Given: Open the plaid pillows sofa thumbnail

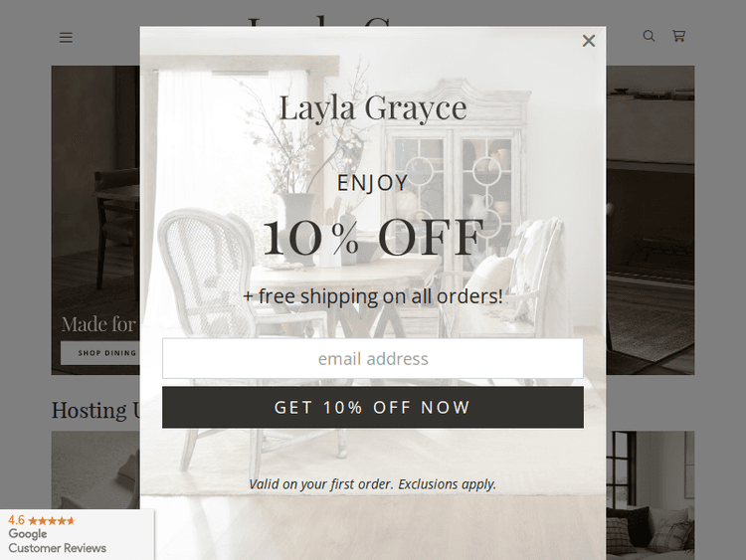Looking at the screenshot, I should 650,494.
